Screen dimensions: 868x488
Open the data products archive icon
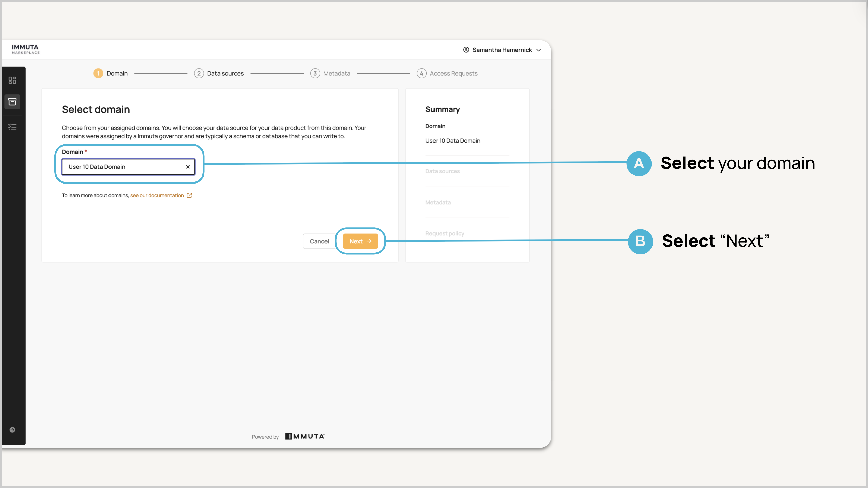click(12, 102)
